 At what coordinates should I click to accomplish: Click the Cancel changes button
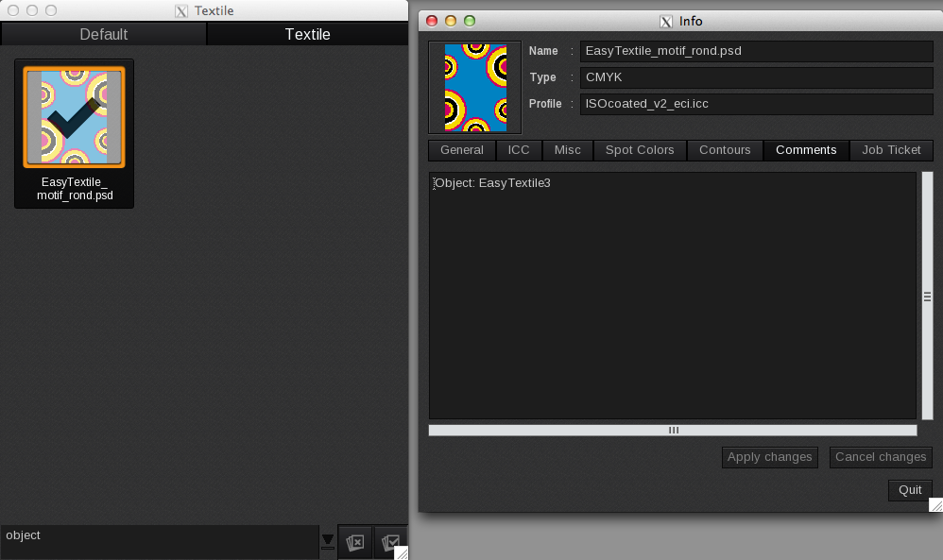pyautogui.click(x=881, y=457)
